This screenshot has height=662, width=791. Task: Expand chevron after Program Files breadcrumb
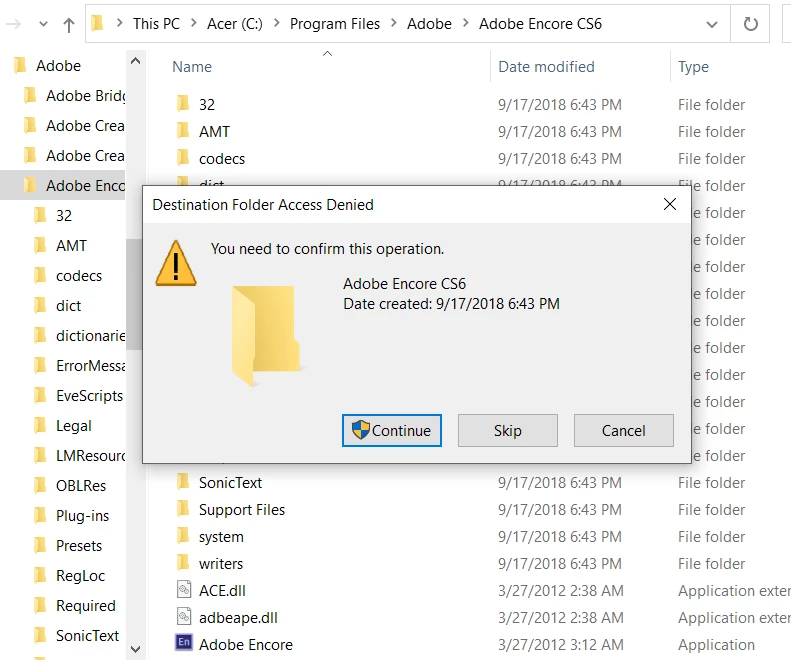pos(393,23)
